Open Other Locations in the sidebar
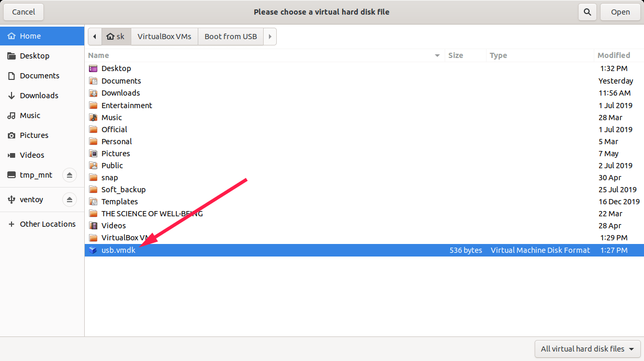 [x=48, y=224]
